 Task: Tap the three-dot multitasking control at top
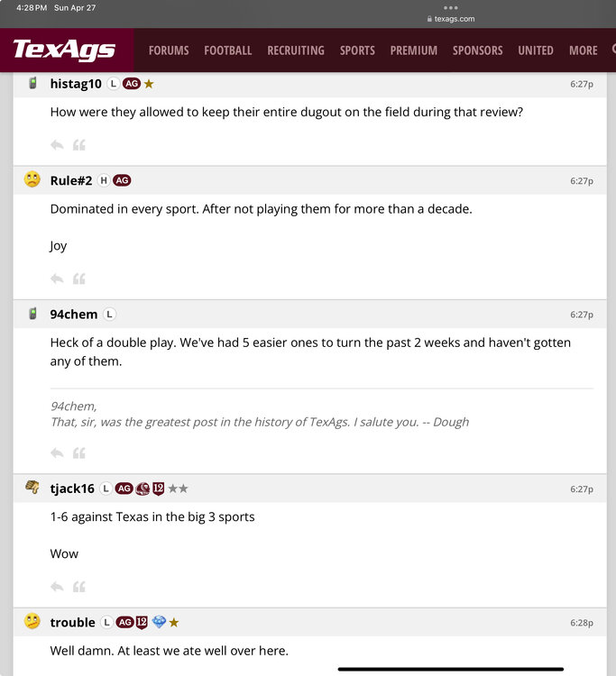[451, 7]
